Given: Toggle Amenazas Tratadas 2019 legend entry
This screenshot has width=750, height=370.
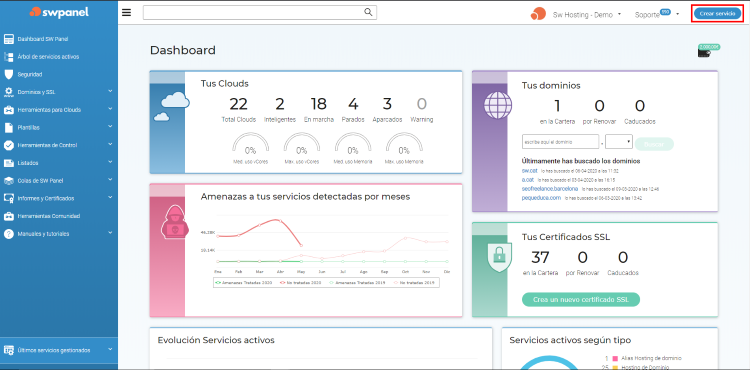Looking at the screenshot, I should click(x=356, y=283).
